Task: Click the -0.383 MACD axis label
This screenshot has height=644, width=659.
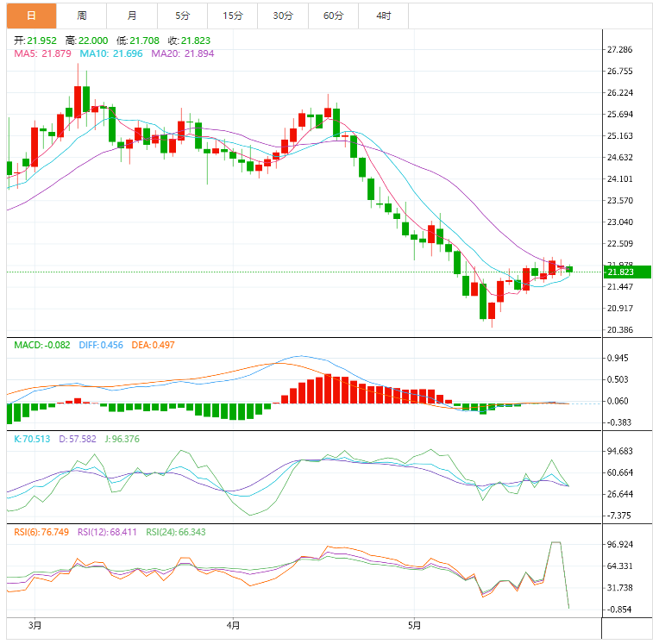Action: pyautogui.click(x=618, y=423)
